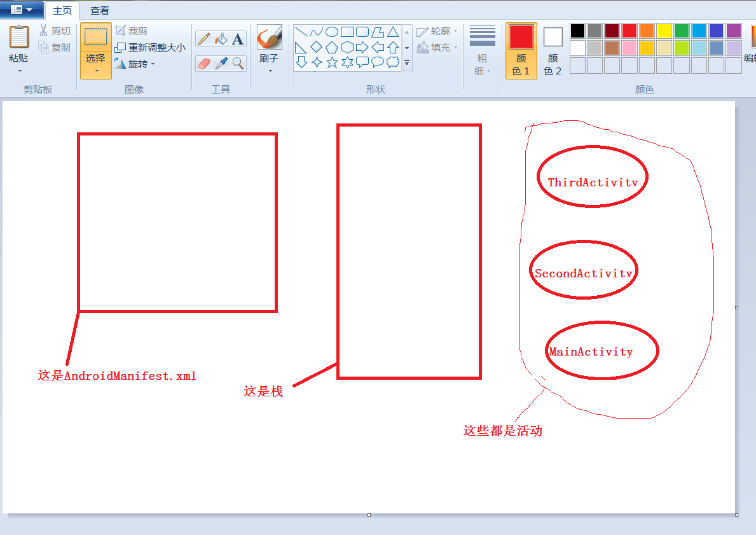Screen dimensions: 756x535
Task: Click the Brushes icon
Action: (269, 38)
